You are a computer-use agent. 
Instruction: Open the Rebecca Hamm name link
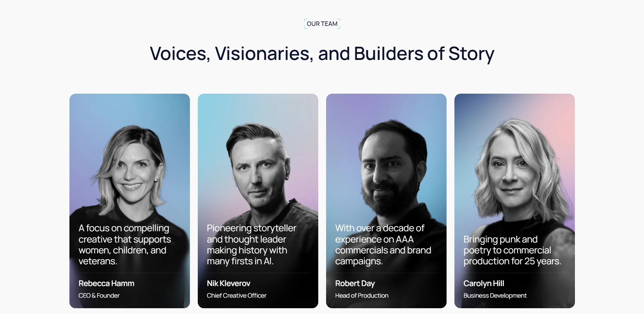106,283
